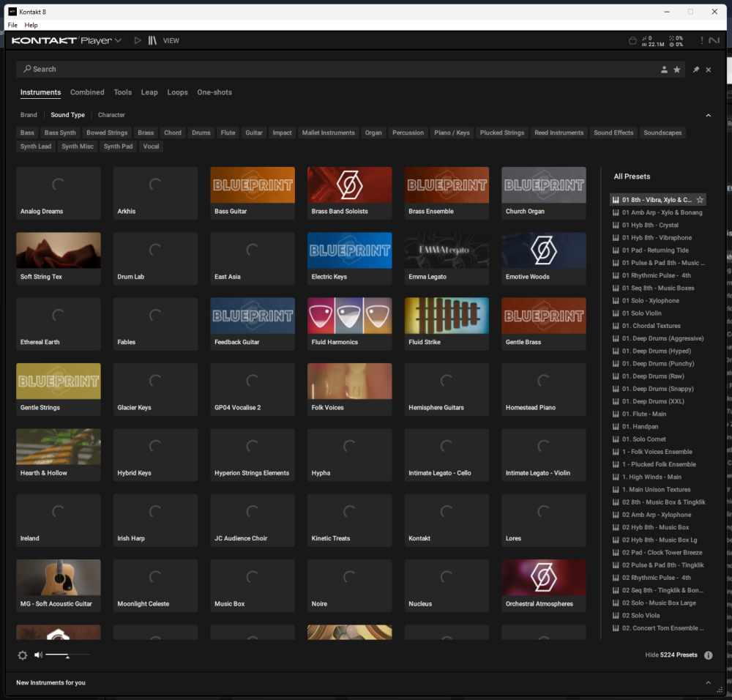The image size is (732, 700).
Task: Click the Native Instruments logo icon
Action: (714, 40)
